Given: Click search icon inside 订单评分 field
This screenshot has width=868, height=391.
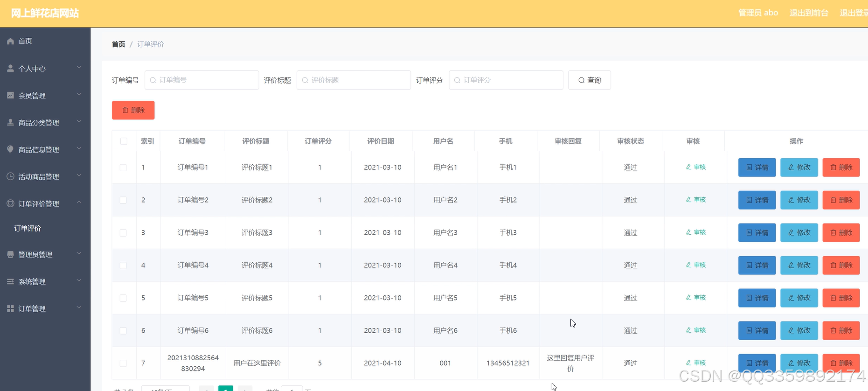Looking at the screenshot, I should click(457, 80).
